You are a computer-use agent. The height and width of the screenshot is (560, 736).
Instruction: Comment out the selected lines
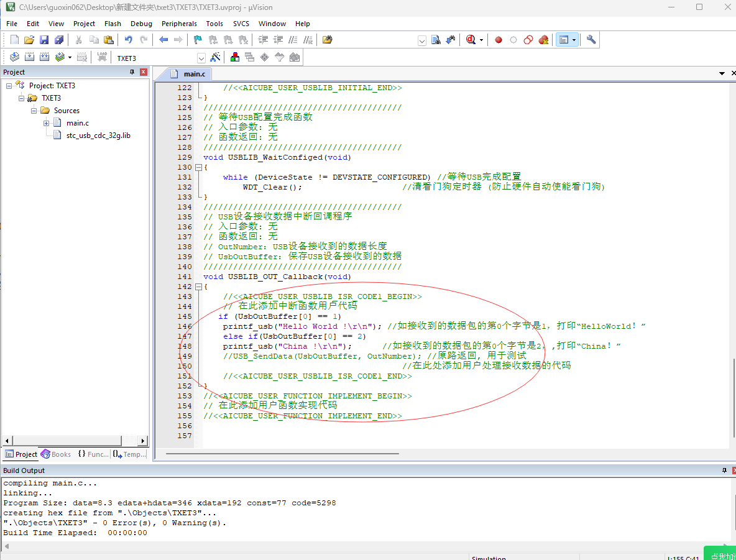[293, 40]
